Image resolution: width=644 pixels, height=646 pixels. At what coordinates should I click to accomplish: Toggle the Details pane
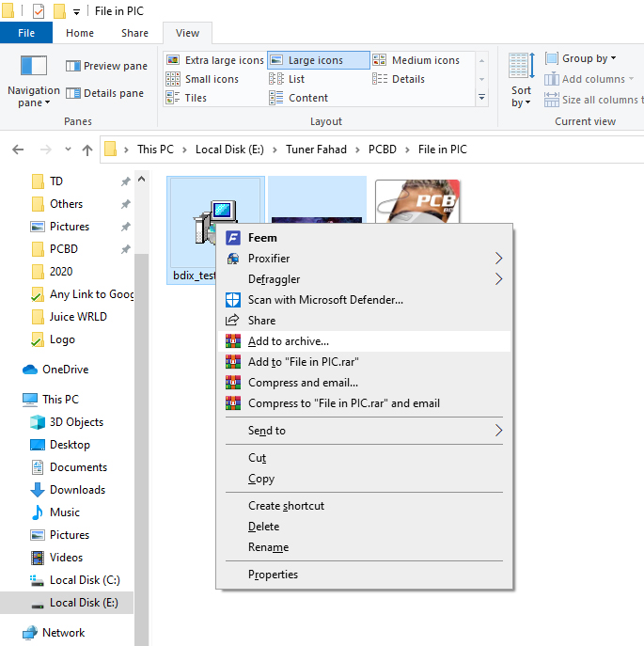(x=105, y=93)
